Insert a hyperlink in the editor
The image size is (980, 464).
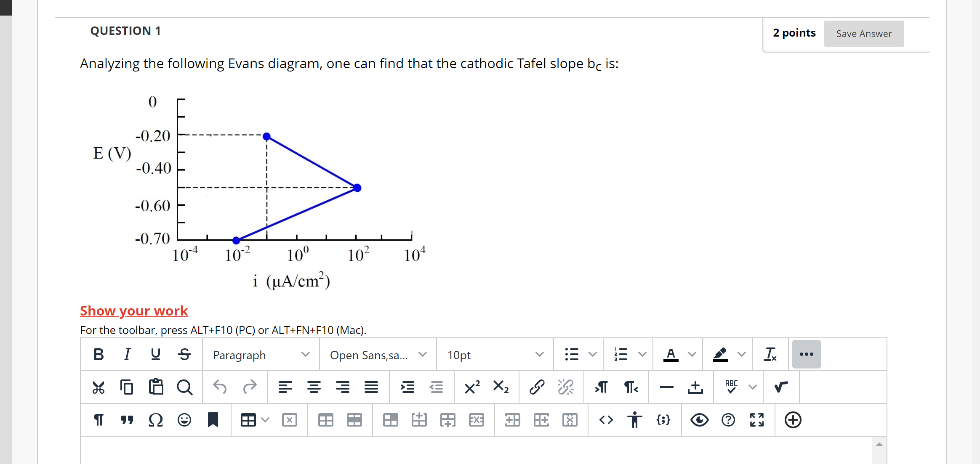(x=536, y=387)
